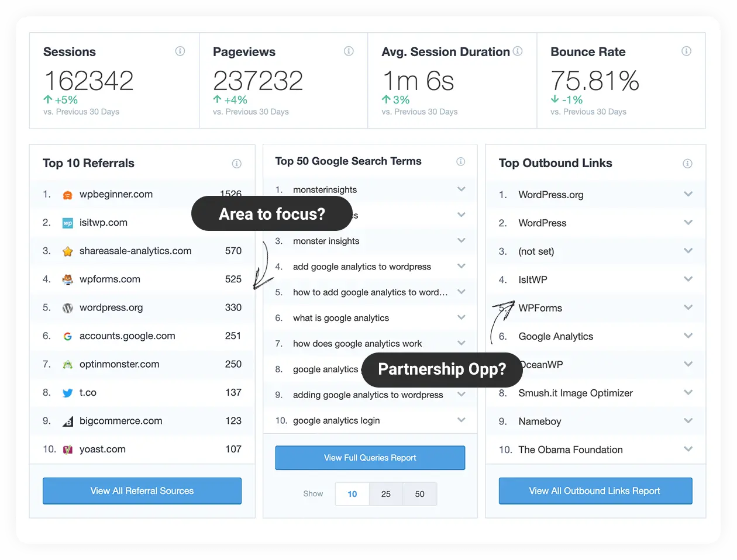
Task: Expand the WordPress.org outbound link entry
Action: pos(688,195)
